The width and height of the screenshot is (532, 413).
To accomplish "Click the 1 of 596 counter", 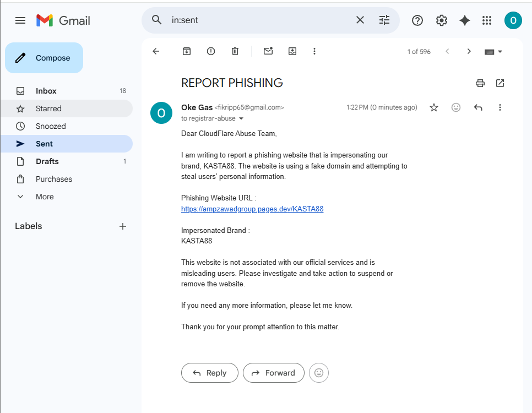I will point(419,52).
